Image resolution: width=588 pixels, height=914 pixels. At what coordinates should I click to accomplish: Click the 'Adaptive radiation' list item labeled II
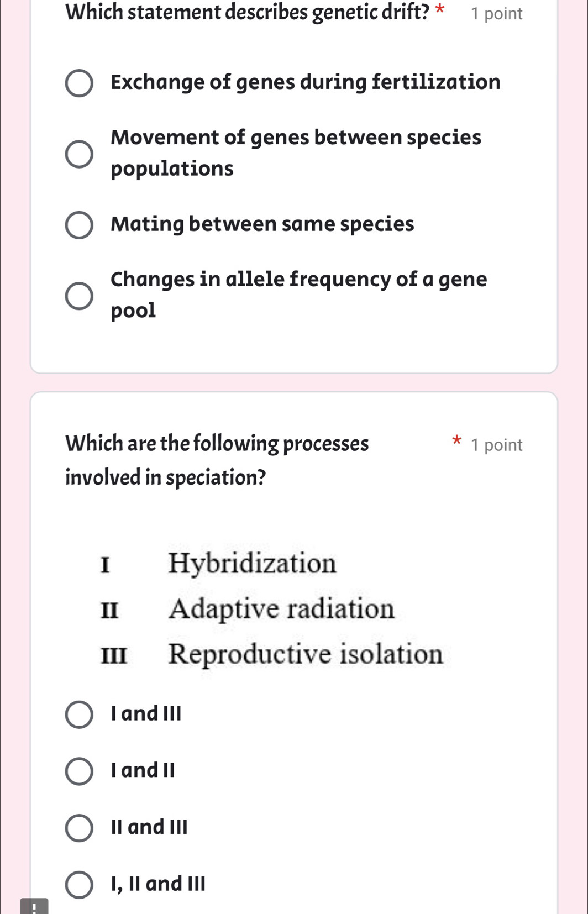click(x=282, y=610)
